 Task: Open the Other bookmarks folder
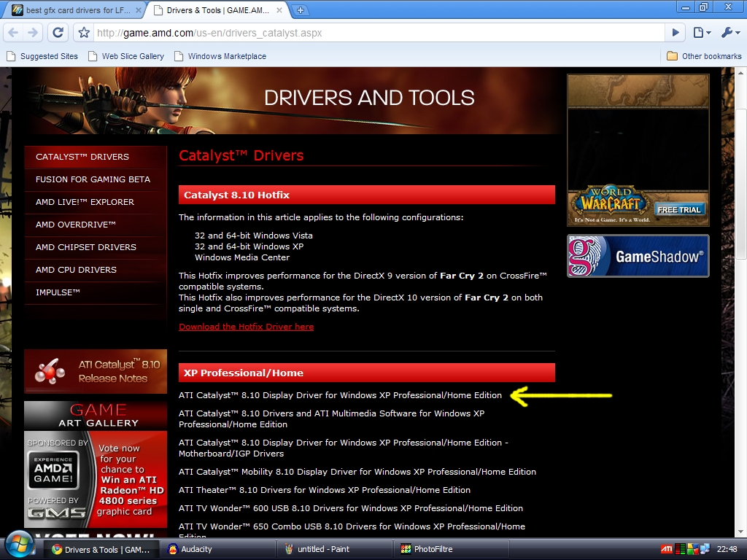[704, 56]
